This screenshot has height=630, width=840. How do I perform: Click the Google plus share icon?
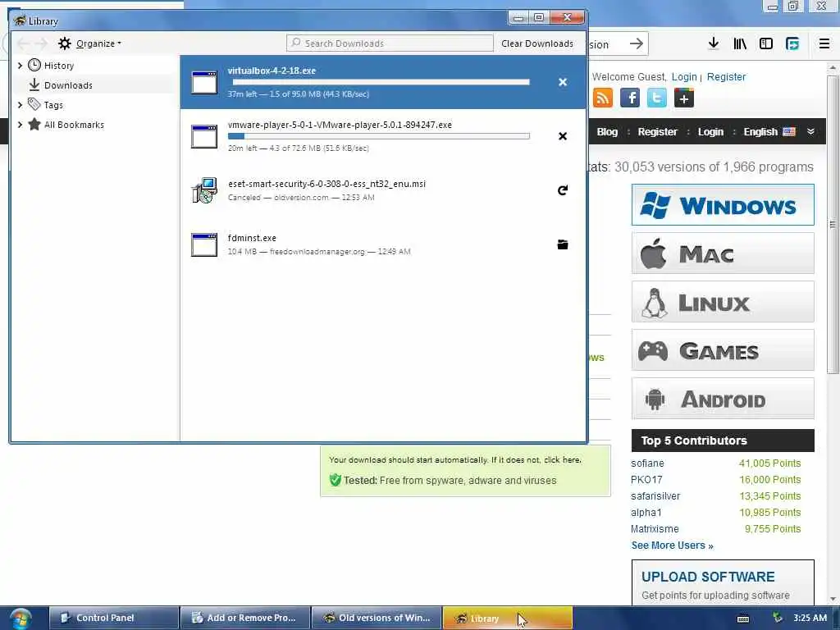(684, 98)
